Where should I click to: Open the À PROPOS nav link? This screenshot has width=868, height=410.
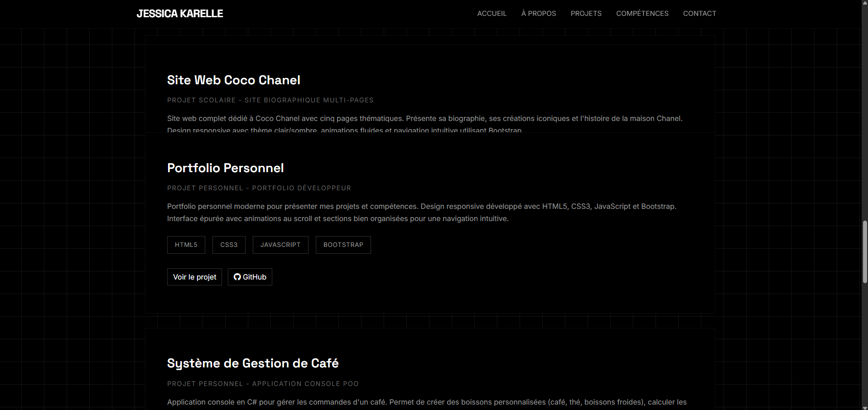pos(538,14)
